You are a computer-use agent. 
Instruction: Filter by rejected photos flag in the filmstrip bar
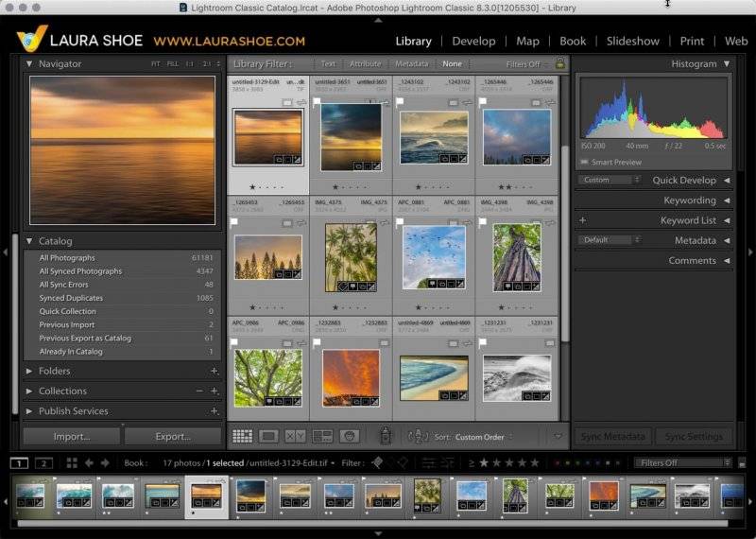(x=403, y=463)
